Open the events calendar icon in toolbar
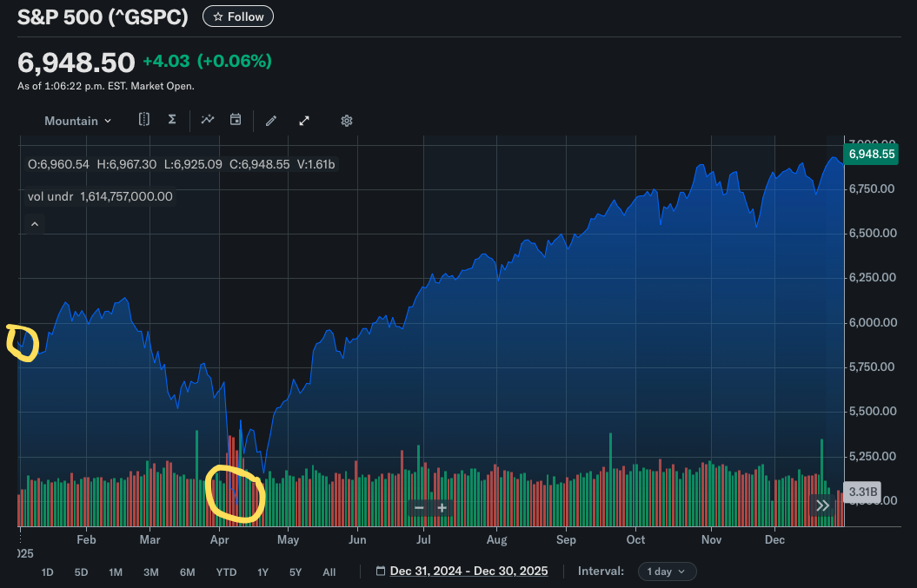 236,120
